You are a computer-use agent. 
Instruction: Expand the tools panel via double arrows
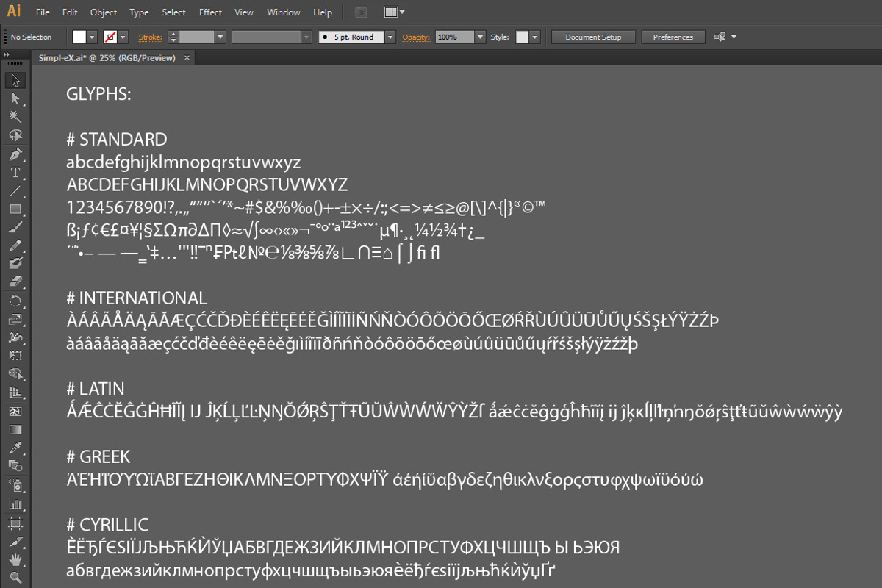point(7,54)
